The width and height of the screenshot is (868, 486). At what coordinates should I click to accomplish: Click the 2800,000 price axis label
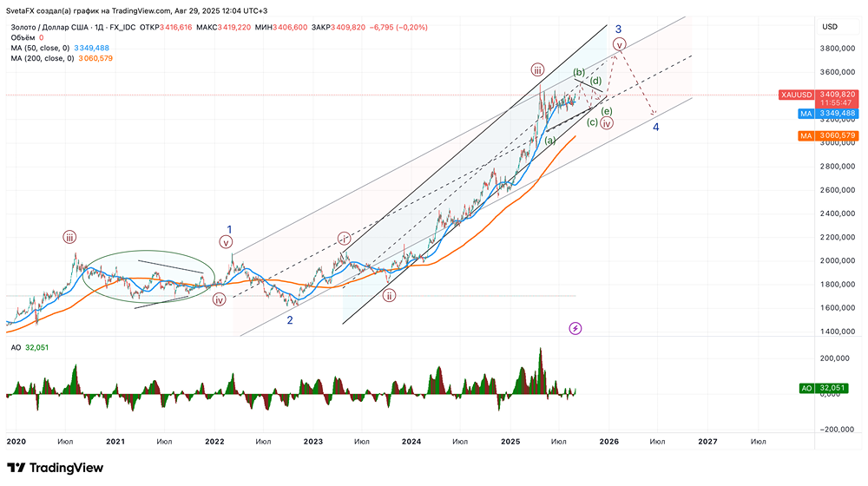click(838, 167)
